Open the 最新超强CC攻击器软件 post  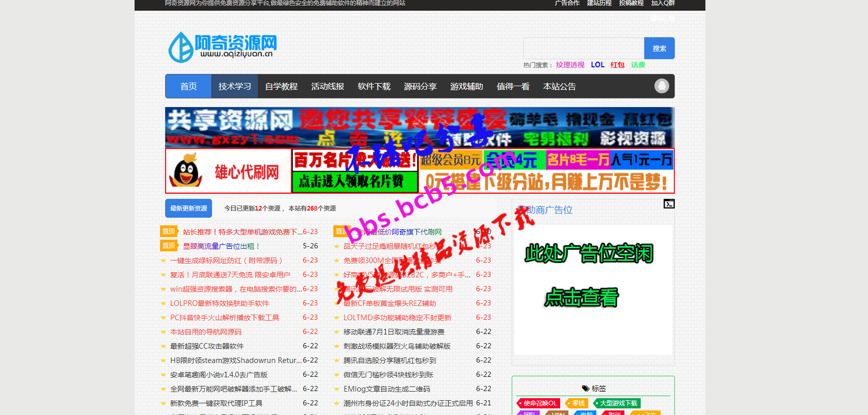pos(207,346)
